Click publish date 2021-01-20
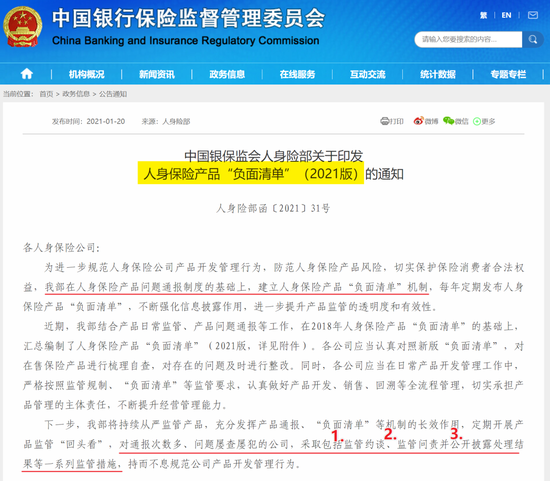This screenshot has width=550, height=481. pyautogui.click(x=106, y=121)
